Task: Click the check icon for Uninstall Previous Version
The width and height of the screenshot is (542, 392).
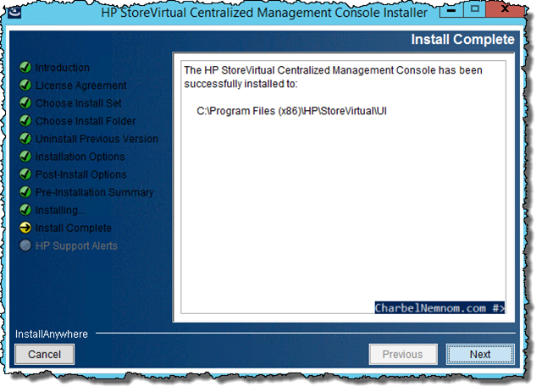Action: [x=25, y=138]
